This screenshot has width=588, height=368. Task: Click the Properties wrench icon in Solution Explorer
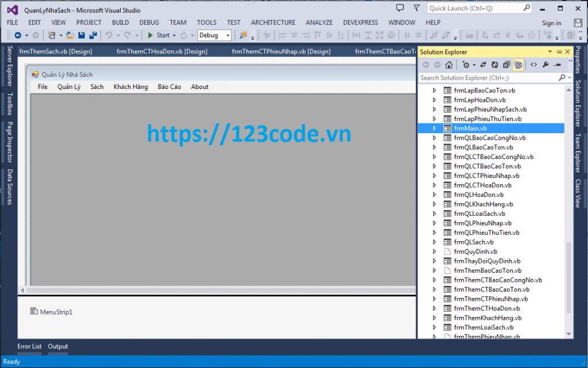coord(546,63)
